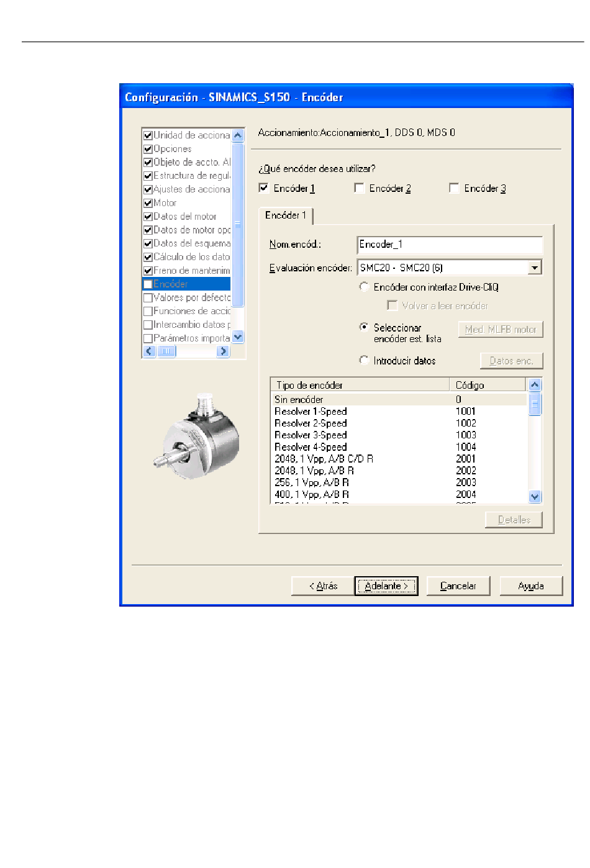Click the Med. MLFB motor button
The image size is (590, 868).
click(x=501, y=329)
